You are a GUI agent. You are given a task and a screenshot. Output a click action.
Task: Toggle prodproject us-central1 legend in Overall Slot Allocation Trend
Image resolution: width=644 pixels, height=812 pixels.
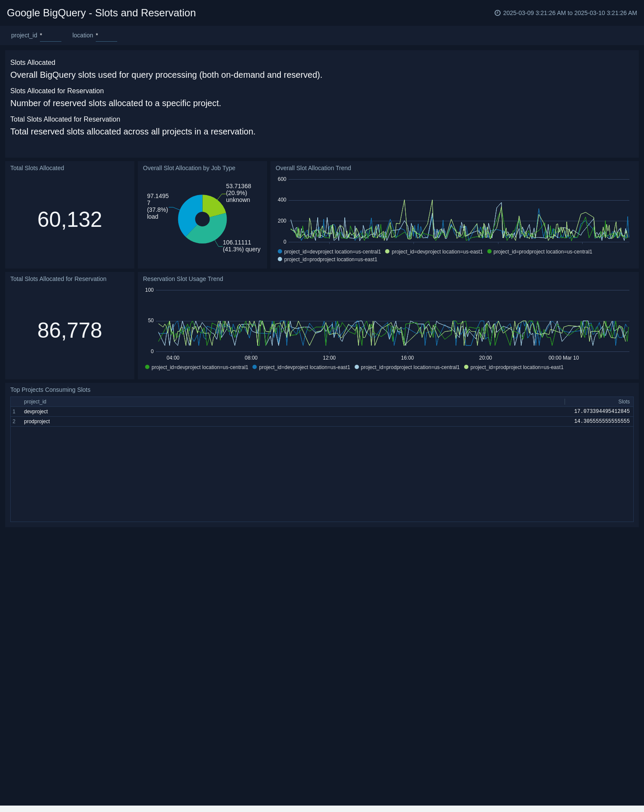click(x=542, y=252)
